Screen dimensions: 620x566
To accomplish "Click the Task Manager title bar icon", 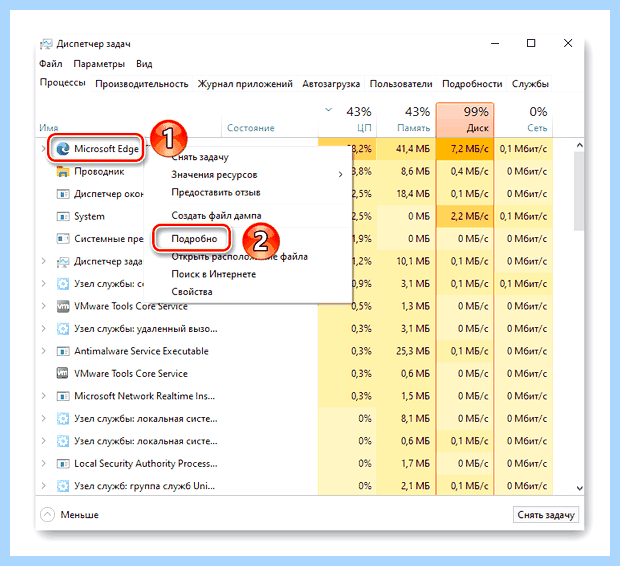I will click(46, 44).
